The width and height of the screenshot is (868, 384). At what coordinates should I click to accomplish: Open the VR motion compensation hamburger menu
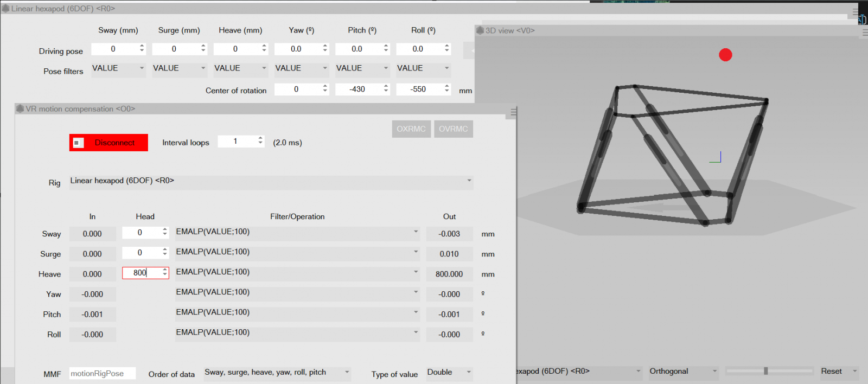(x=513, y=112)
